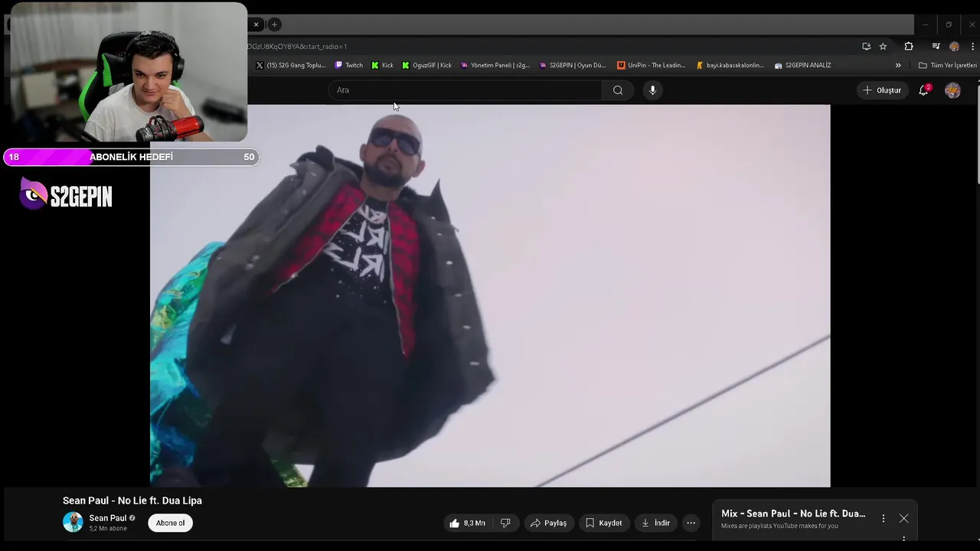Image resolution: width=980 pixels, height=551 pixels.
Task: Open the Sean Paul channel avatar
Action: tap(73, 523)
